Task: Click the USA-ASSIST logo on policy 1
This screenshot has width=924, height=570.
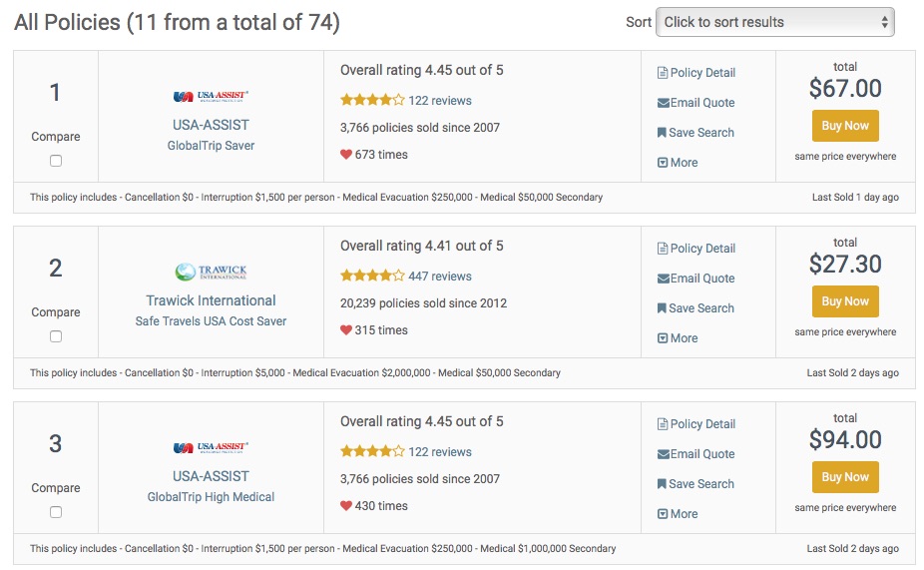Action: 211,96
